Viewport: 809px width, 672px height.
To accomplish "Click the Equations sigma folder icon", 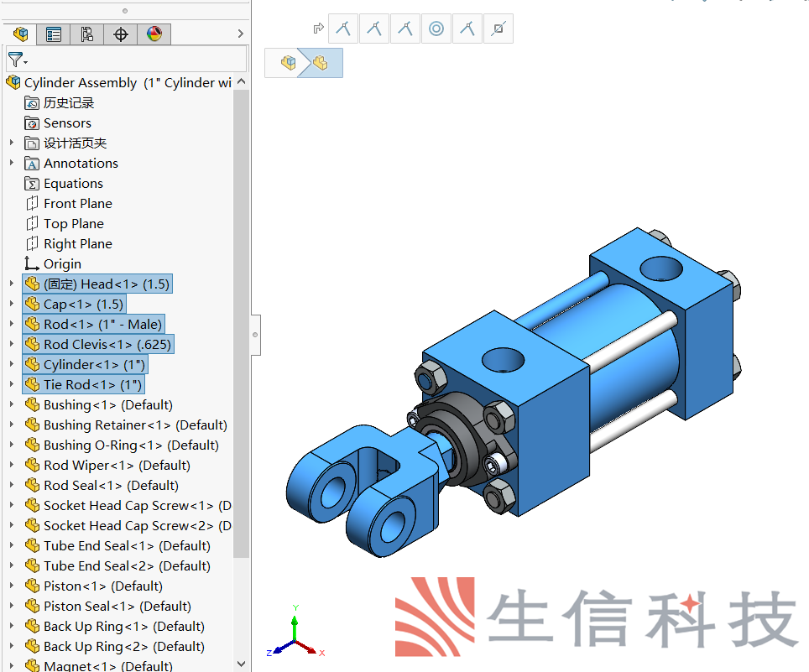I will point(32,184).
